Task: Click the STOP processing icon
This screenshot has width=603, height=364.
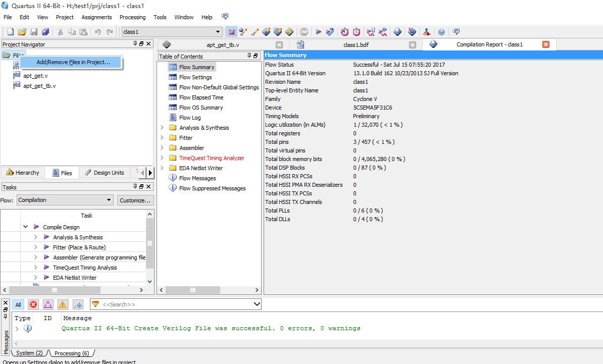Action: [x=304, y=32]
